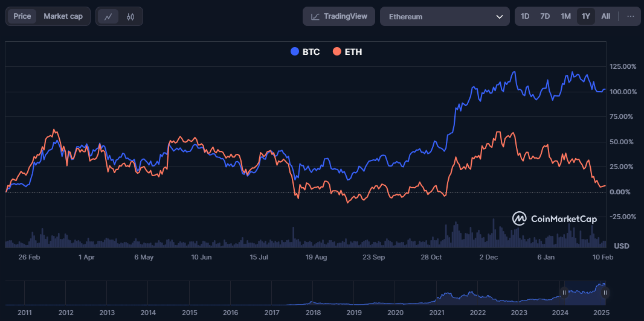Click the 100.00% axis label
Image resolution: width=644 pixels, height=321 pixels.
click(623, 92)
